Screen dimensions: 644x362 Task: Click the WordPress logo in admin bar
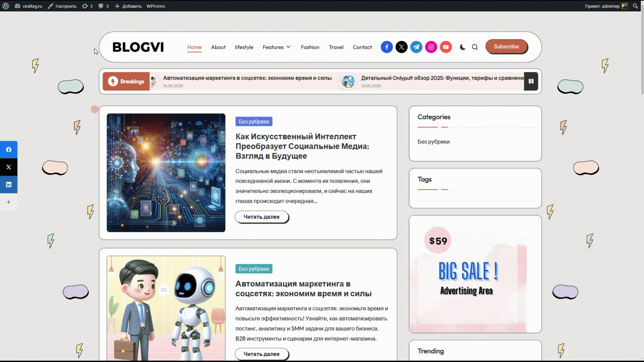click(6, 6)
